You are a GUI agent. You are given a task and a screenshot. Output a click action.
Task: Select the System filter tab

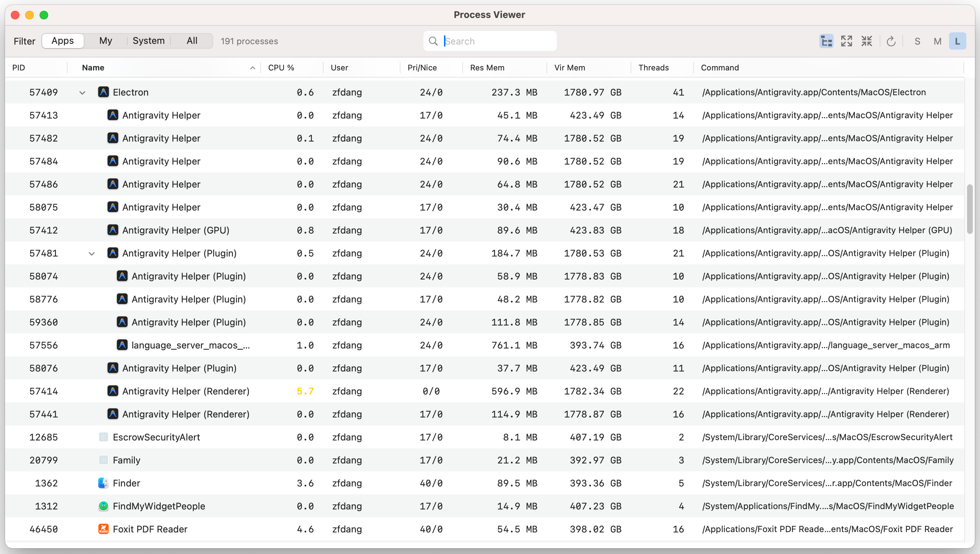148,41
